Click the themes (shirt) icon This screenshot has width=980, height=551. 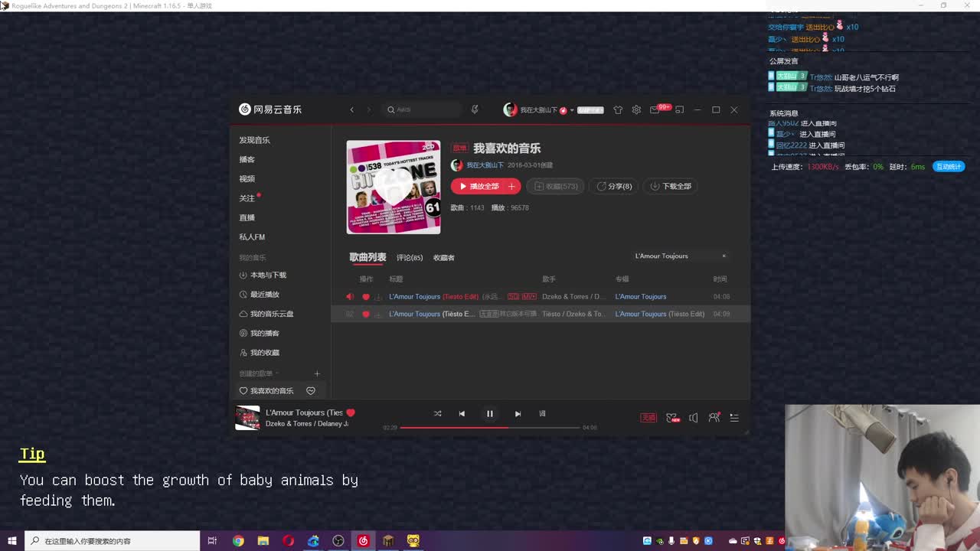618,109
